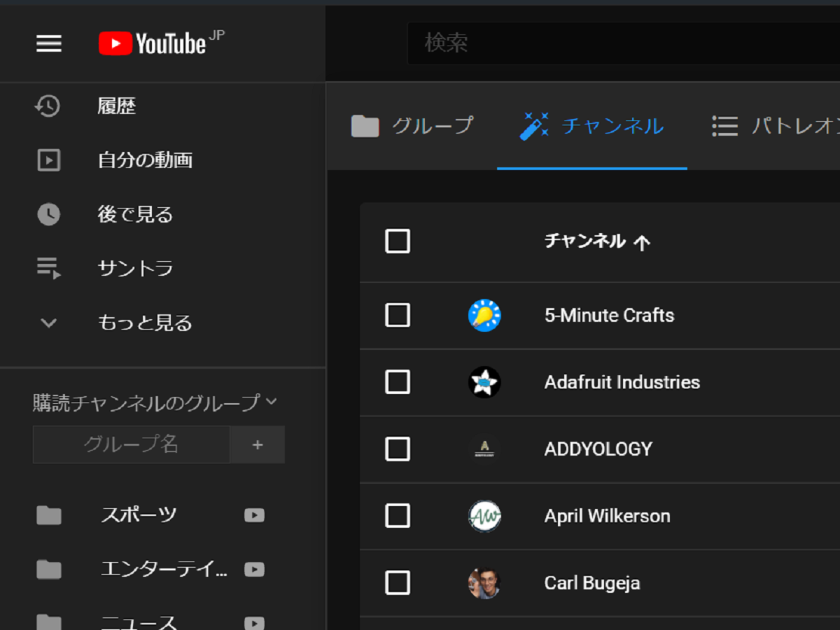840x630 pixels.
Task: Switch to the チャンネル tab
Action: pos(592,126)
